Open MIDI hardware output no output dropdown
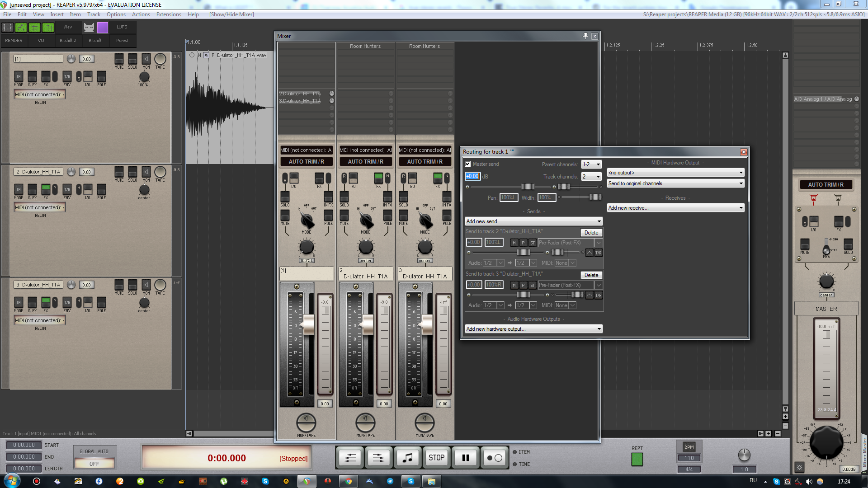 (x=675, y=173)
